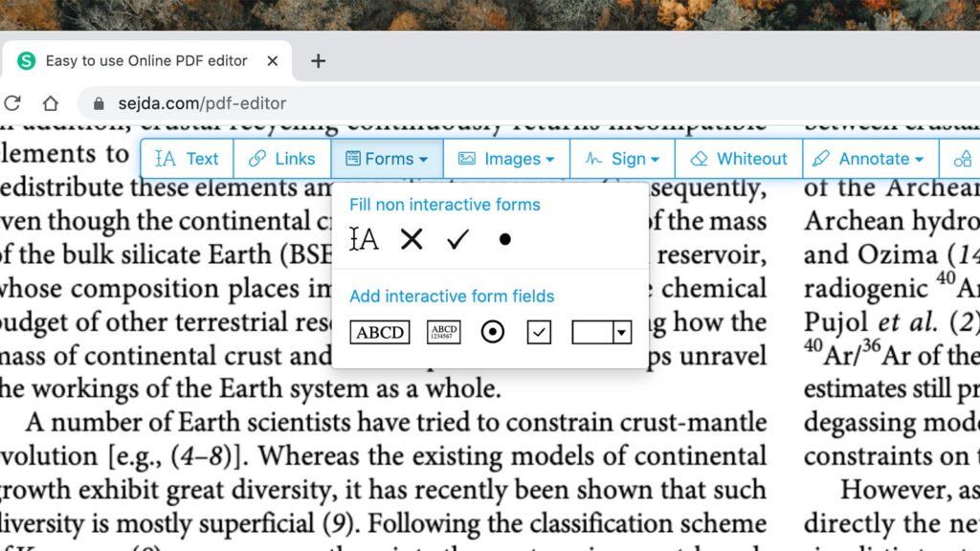Pick the X cross mark fill tool

click(x=412, y=239)
